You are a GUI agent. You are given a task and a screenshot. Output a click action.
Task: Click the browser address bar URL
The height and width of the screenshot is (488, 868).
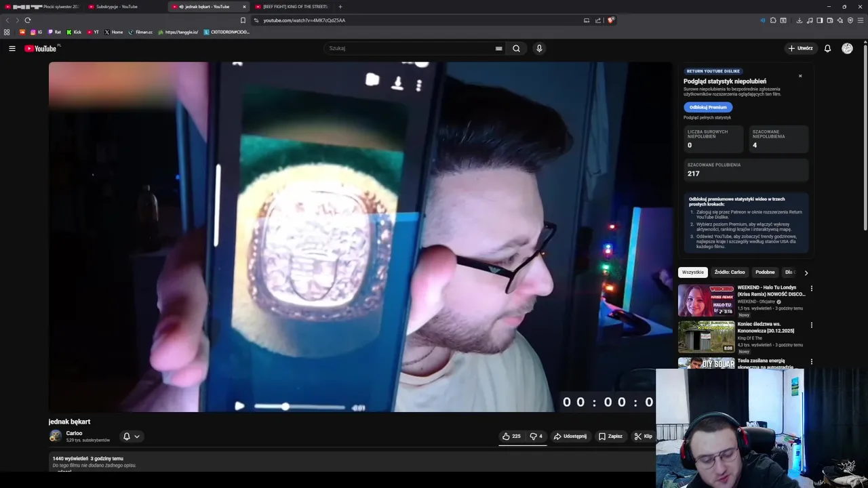pyautogui.click(x=304, y=20)
